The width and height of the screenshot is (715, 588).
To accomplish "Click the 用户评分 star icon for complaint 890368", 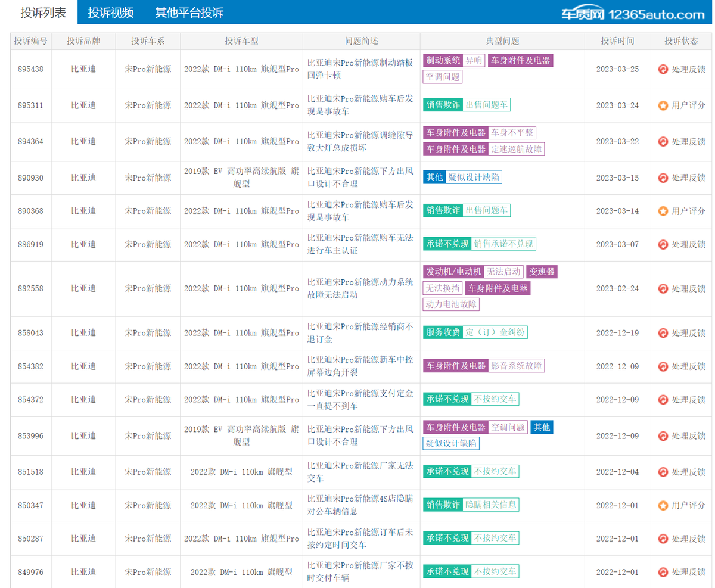I will coord(663,210).
